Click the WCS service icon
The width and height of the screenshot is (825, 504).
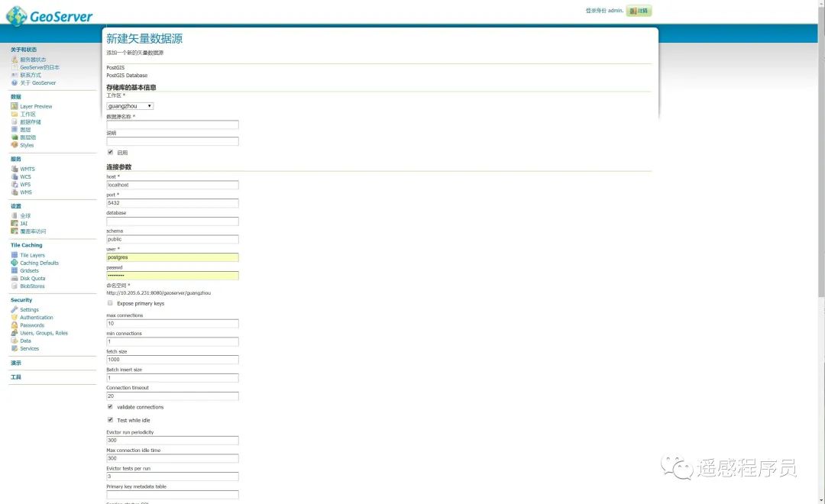tap(15, 176)
